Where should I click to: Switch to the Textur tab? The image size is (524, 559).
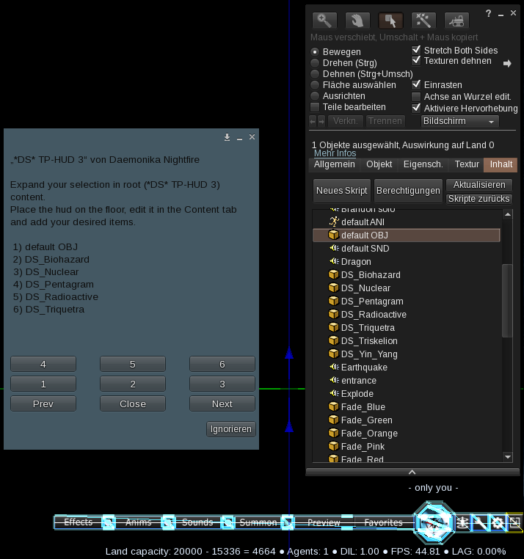[x=467, y=164]
